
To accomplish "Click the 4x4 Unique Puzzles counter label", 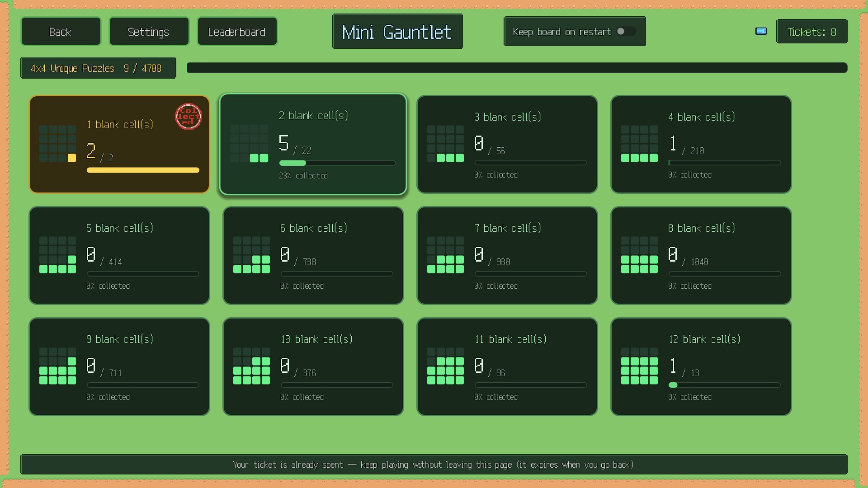I will coord(98,68).
